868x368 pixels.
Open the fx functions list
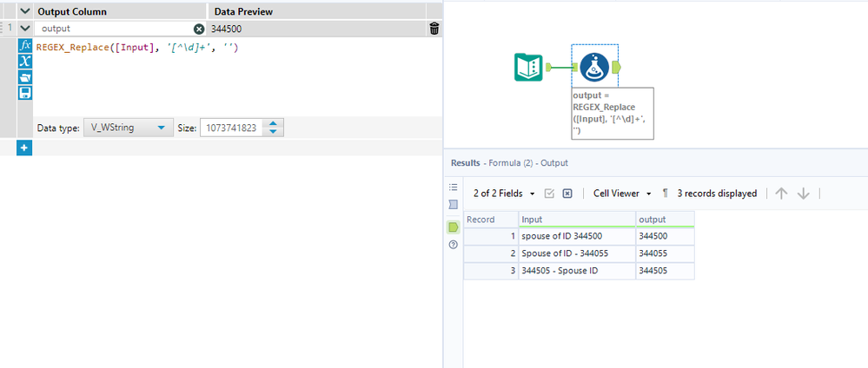click(x=25, y=45)
